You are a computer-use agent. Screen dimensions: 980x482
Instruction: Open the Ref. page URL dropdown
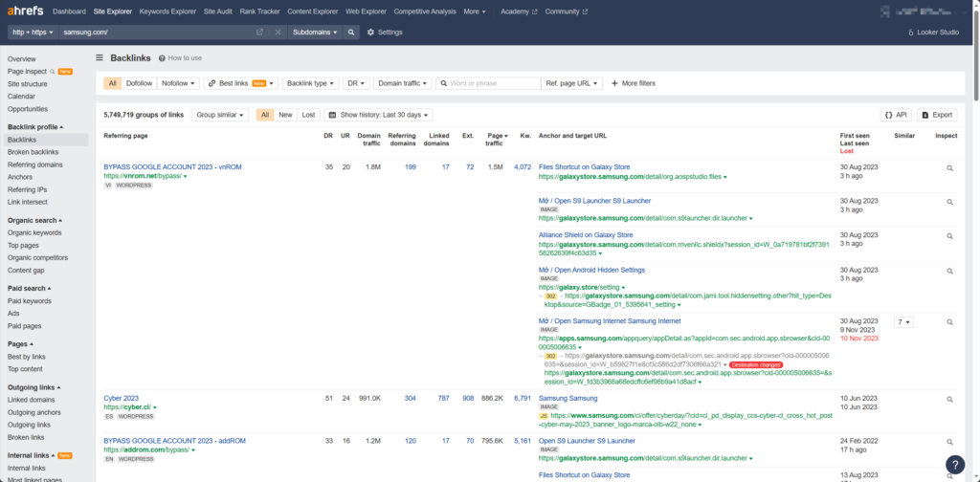click(x=572, y=83)
